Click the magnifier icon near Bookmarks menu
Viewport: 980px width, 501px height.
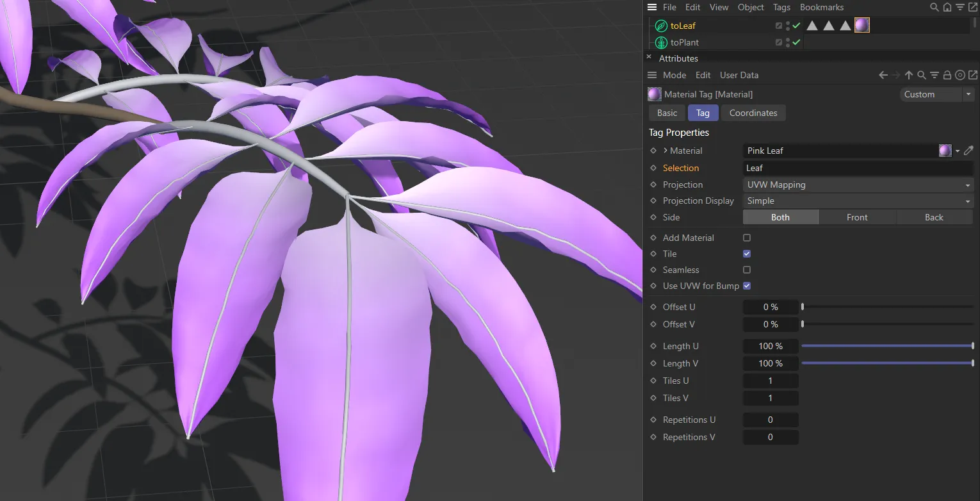934,7
